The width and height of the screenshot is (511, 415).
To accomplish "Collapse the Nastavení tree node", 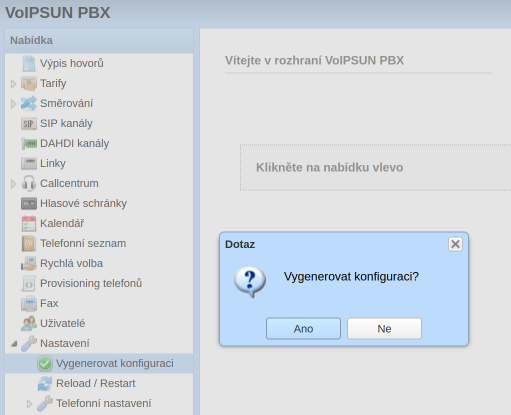I will point(14,343).
